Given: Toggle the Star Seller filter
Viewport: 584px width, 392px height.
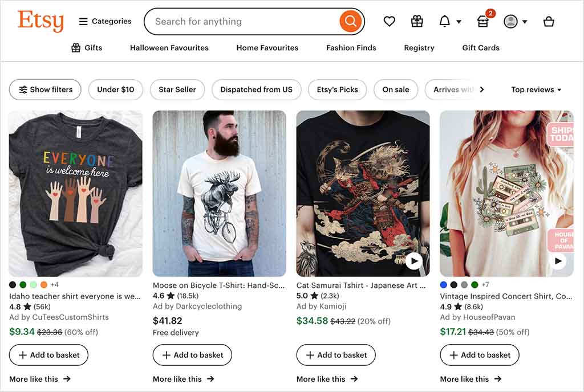Looking at the screenshot, I should click(177, 89).
